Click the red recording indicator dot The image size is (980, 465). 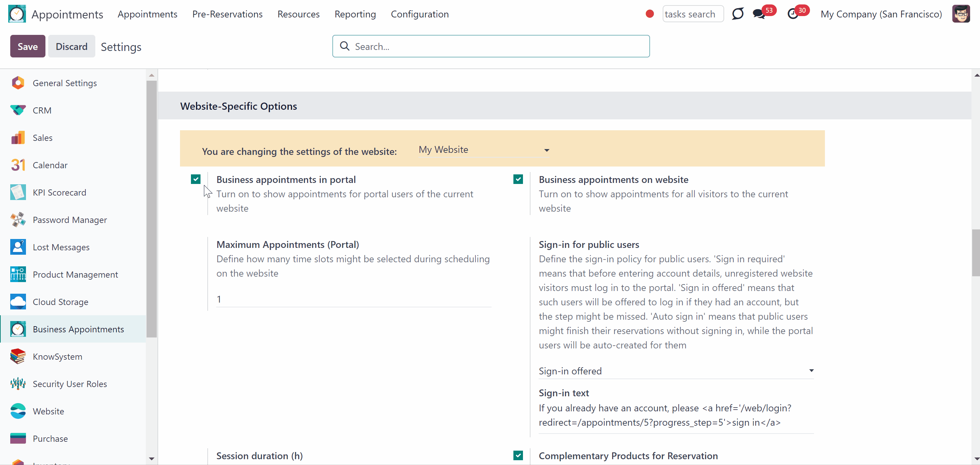click(x=649, y=14)
